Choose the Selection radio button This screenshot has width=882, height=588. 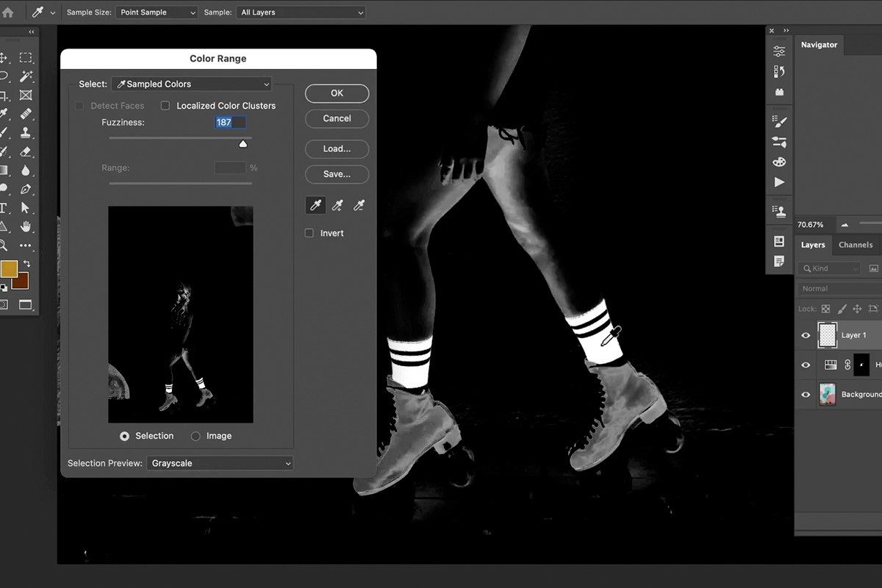[124, 436]
